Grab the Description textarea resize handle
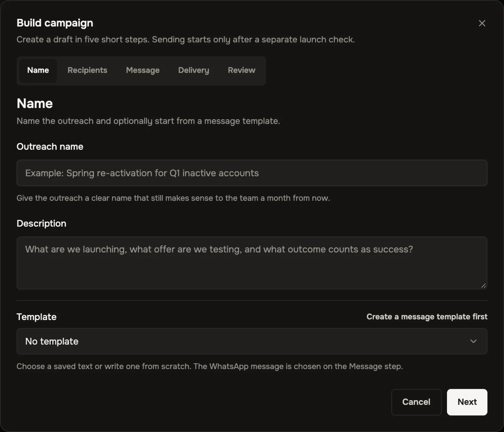504x432 pixels. tap(483, 285)
